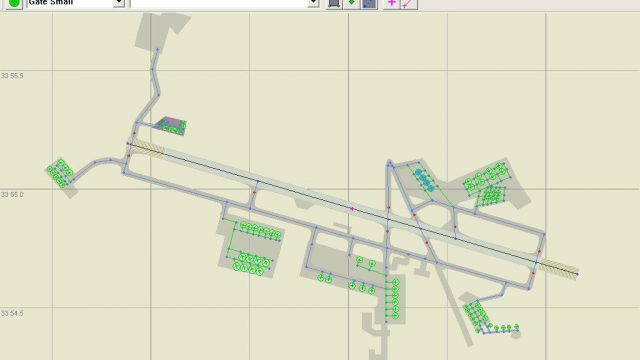The width and height of the screenshot is (640, 360).
Task: Click the hatched overrun at runway's east end
Action: [559, 268]
